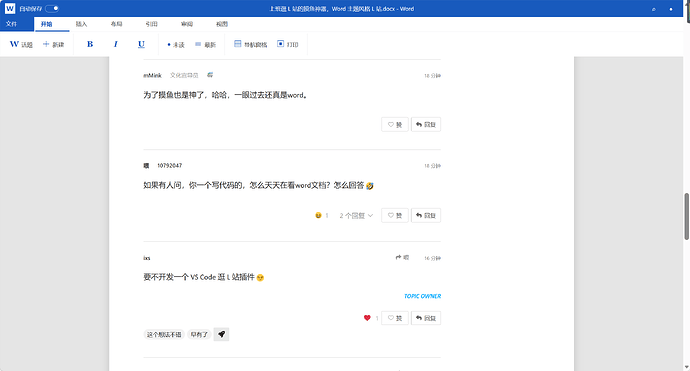The height and width of the screenshot is (371, 690).
Task: Expand the 2 个回复 replies dropdown
Action: tap(356, 216)
